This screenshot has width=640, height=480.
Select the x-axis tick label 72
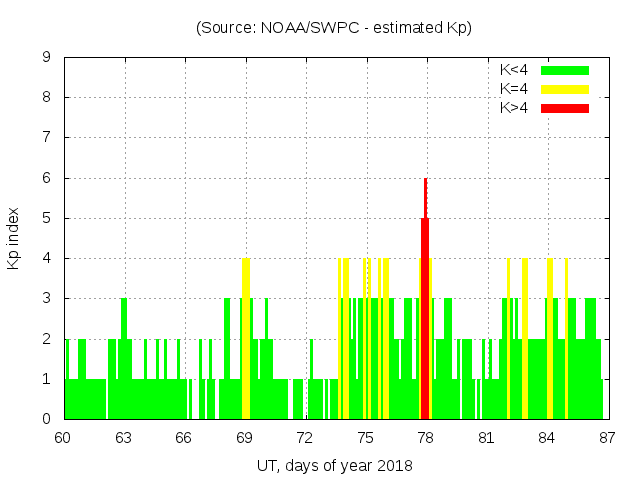pyautogui.click(x=305, y=437)
